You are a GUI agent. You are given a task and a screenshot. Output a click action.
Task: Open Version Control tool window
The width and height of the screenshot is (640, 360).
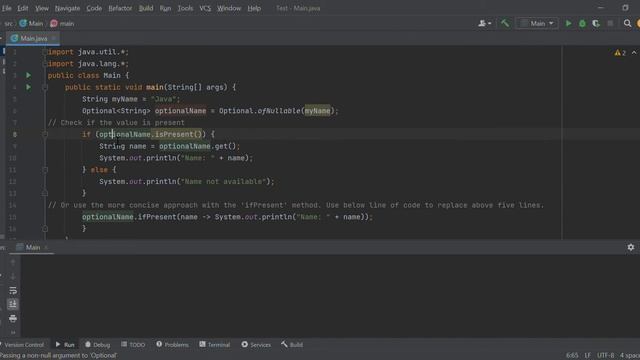(x=22, y=345)
